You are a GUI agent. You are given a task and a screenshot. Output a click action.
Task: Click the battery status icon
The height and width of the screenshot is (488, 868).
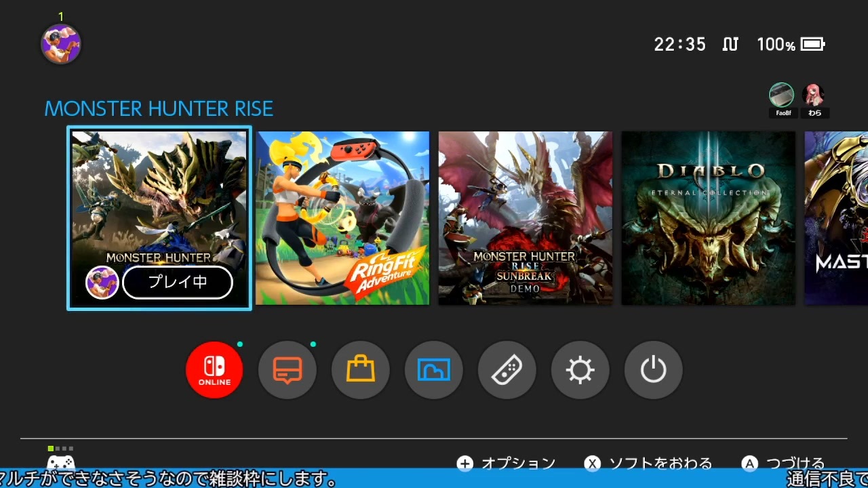point(812,45)
